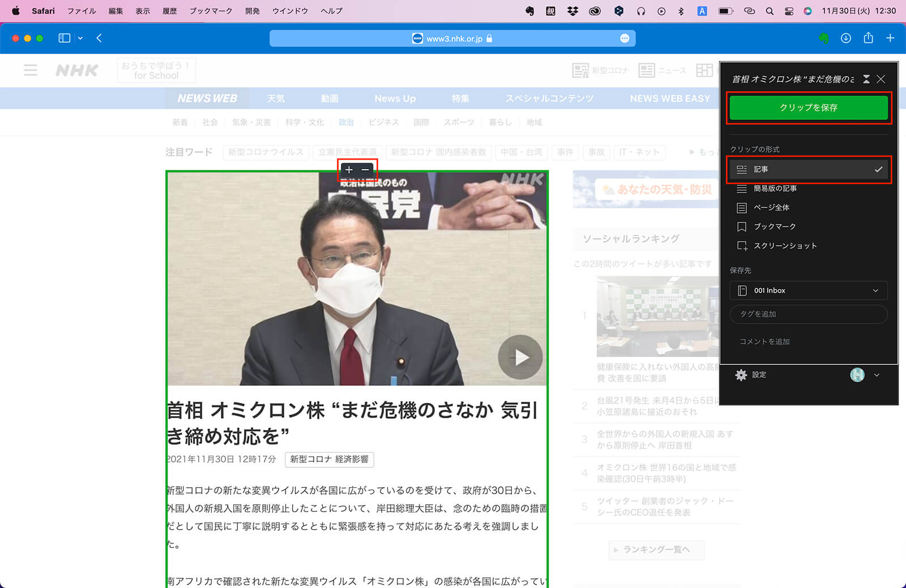The width and height of the screenshot is (906, 588).
Task: Open the あなたの天気・防災 banner
Action: [646, 190]
